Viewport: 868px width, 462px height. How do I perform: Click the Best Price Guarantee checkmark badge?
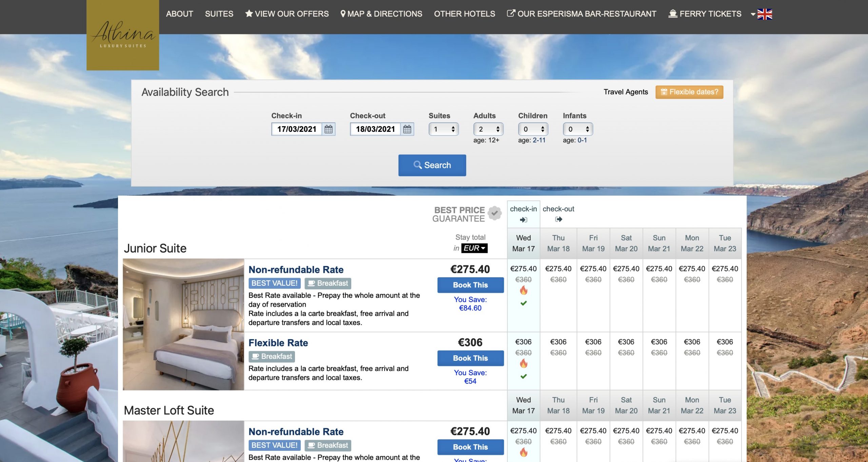click(x=494, y=213)
